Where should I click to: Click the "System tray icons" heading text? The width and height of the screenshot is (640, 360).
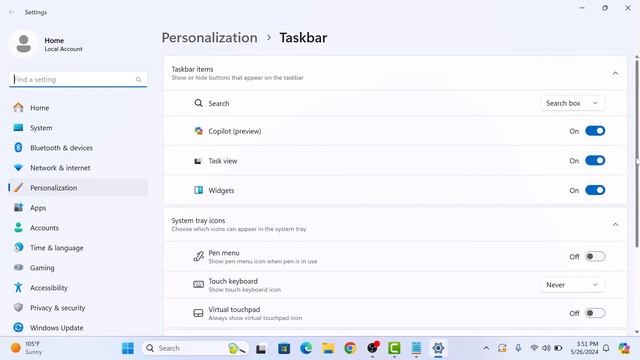[198, 220]
